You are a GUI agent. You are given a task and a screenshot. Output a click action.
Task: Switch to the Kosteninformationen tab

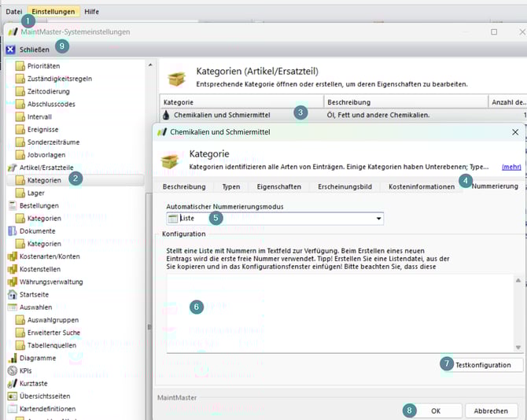point(422,186)
